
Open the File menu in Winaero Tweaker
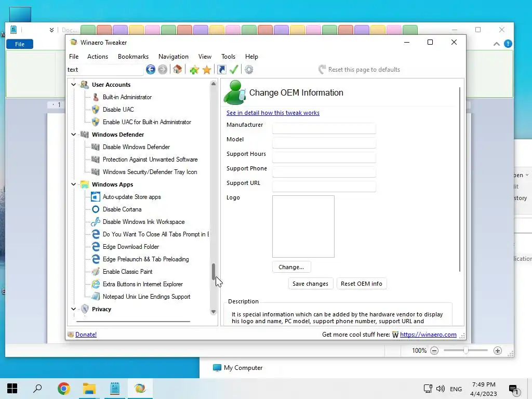(74, 57)
